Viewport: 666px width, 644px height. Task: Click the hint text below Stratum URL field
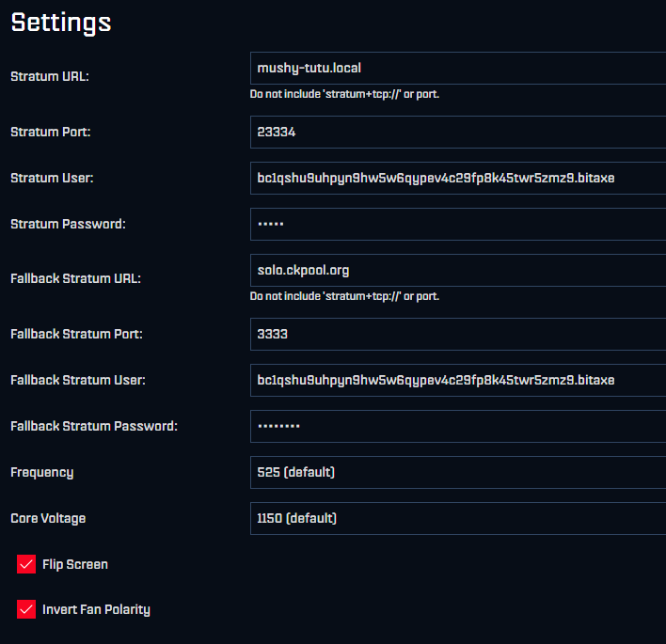pyautogui.click(x=344, y=94)
